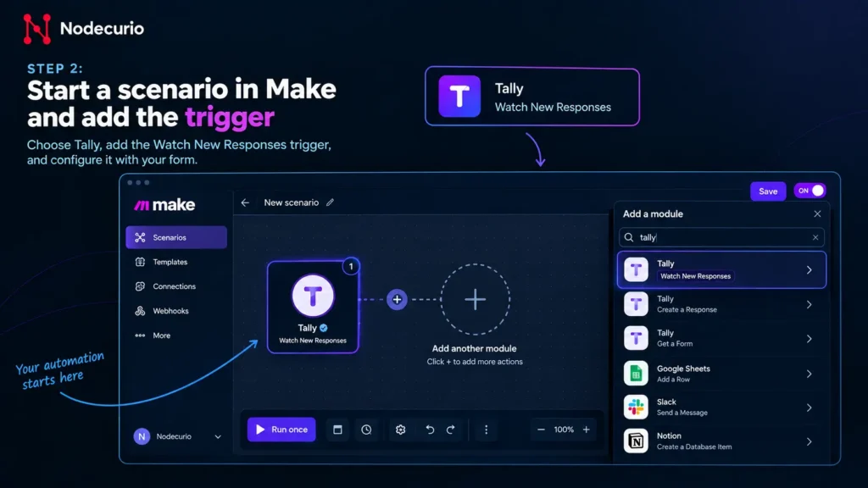Click the Scenarios sidebar icon

pos(140,237)
